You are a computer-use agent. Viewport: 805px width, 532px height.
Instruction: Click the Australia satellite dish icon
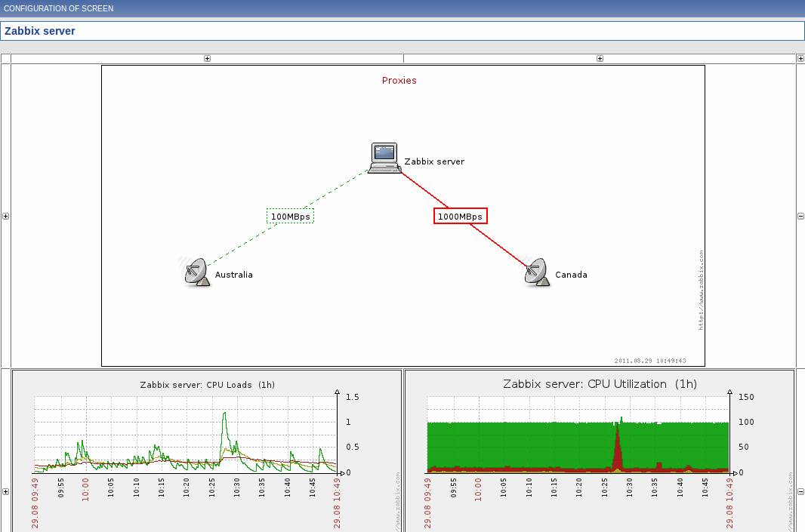click(196, 272)
